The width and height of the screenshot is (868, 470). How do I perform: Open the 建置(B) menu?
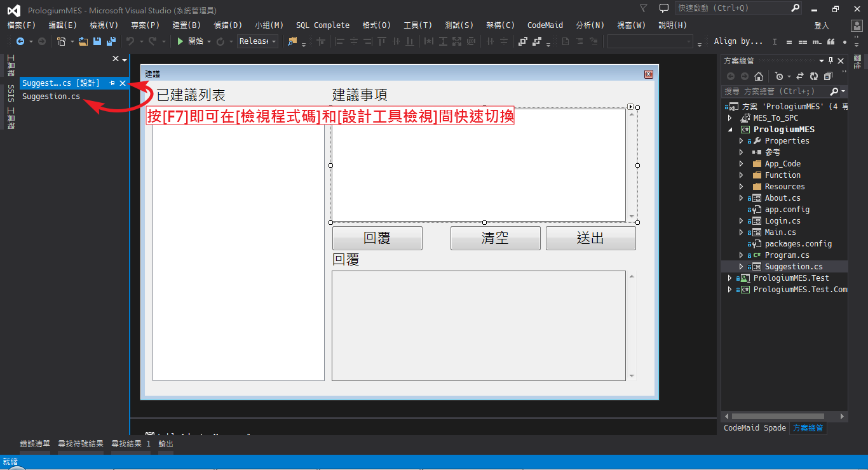point(186,25)
